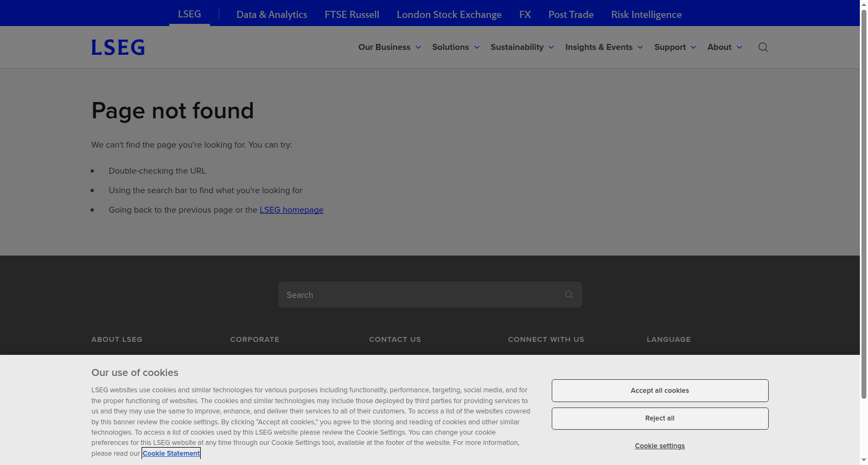Focus the footer Search field

click(x=430, y=295)
